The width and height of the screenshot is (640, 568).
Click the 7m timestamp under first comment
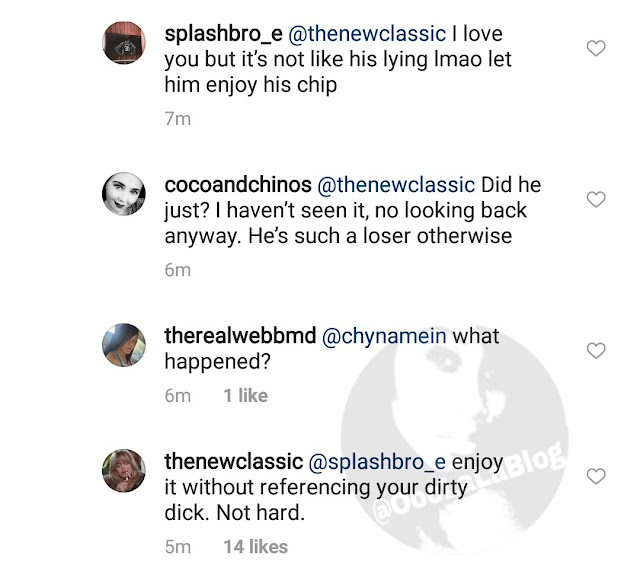tap(176, 118)
